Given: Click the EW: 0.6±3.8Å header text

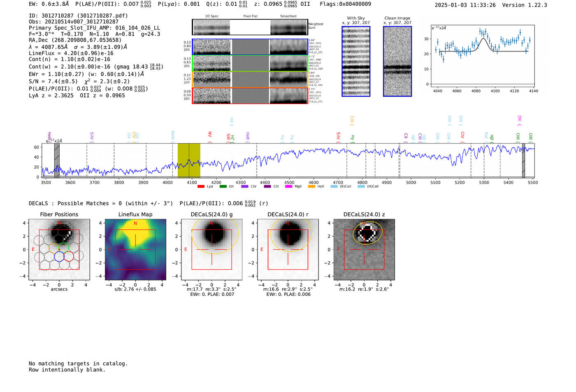Looking at the screenshot, I should tap(49, 4).
